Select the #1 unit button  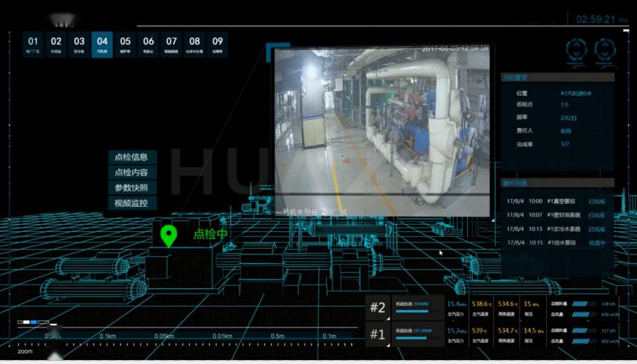click(x=378, y=334)
